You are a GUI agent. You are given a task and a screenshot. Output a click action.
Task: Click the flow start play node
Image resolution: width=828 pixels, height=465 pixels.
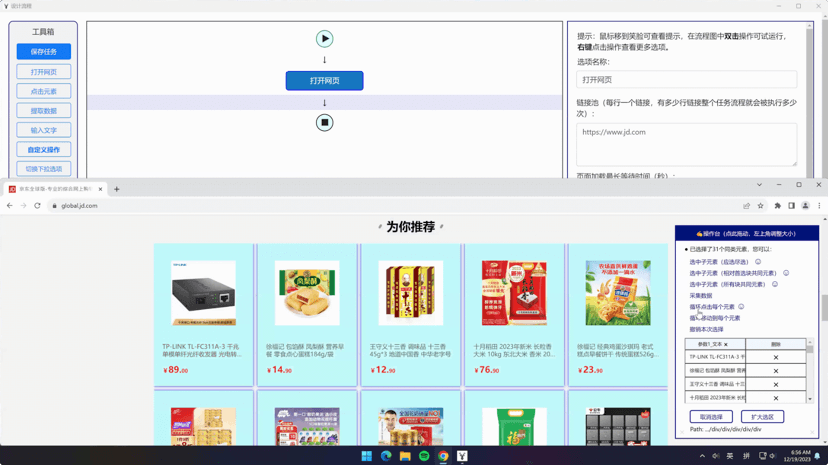coord(324,39)
